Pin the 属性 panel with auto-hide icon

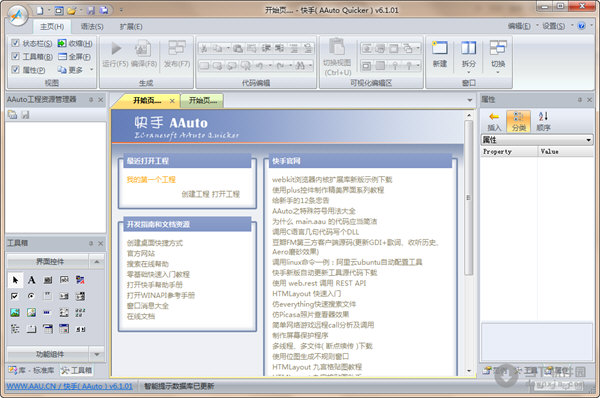click(x=580, y=100)
